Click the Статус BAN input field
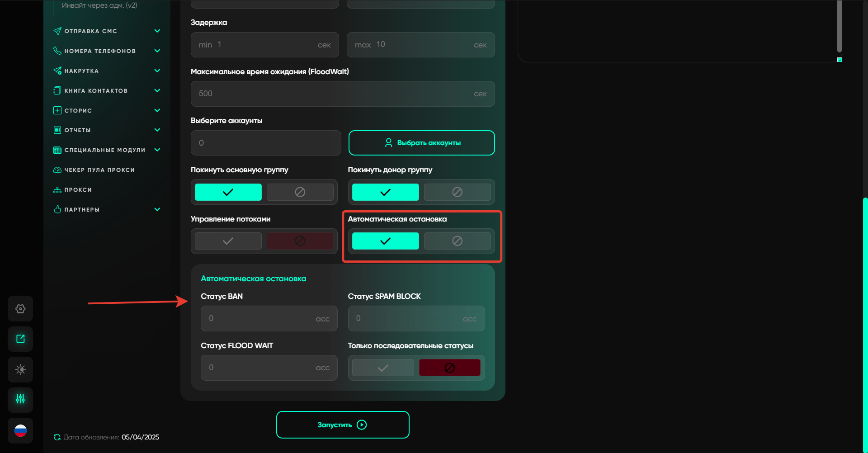 [262, 319]
